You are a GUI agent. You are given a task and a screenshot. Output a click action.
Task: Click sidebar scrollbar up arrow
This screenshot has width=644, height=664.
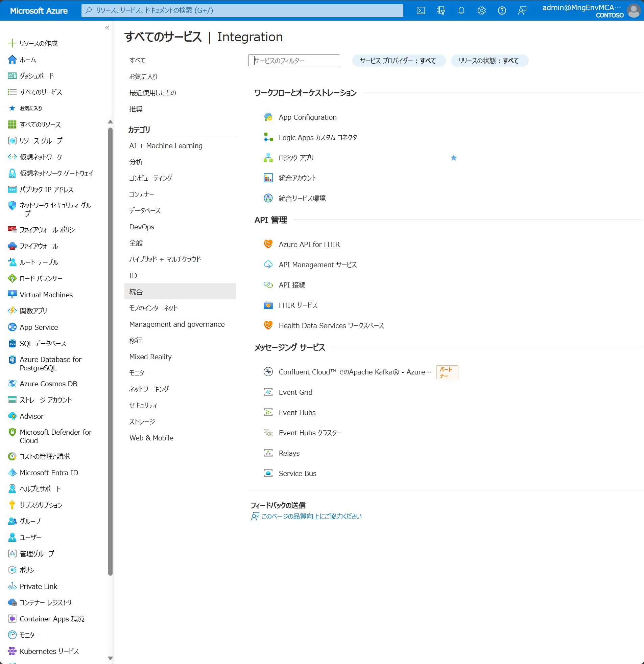coord(110,122)
